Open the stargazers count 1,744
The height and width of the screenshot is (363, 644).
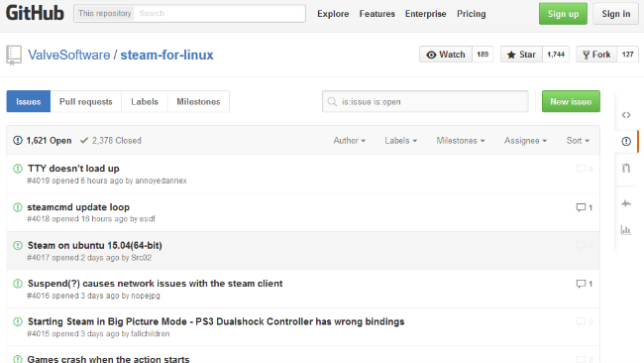pos(556,55)
